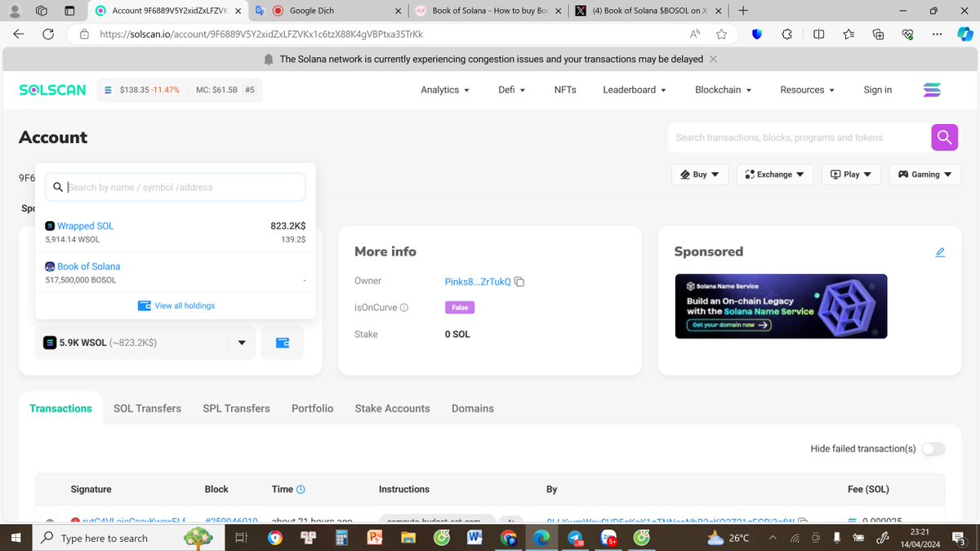Expand the Defi menu
This screenshot has height=551, width=980.
coord(512,90)
